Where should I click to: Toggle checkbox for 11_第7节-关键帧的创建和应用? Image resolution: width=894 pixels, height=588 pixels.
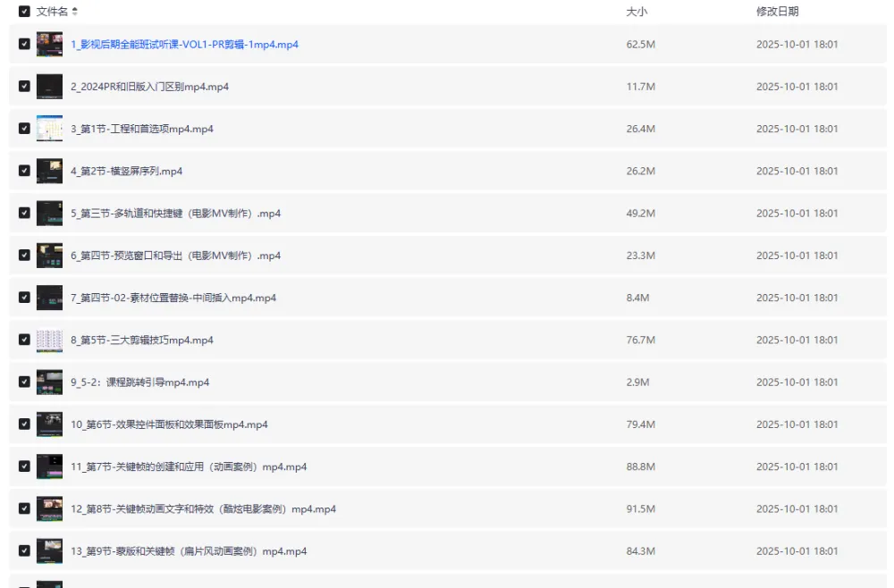pos(24,467)
